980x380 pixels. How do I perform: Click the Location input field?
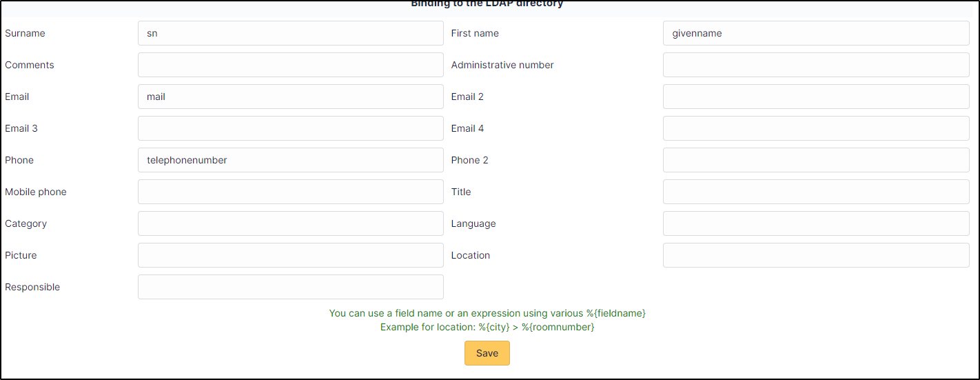816,255
